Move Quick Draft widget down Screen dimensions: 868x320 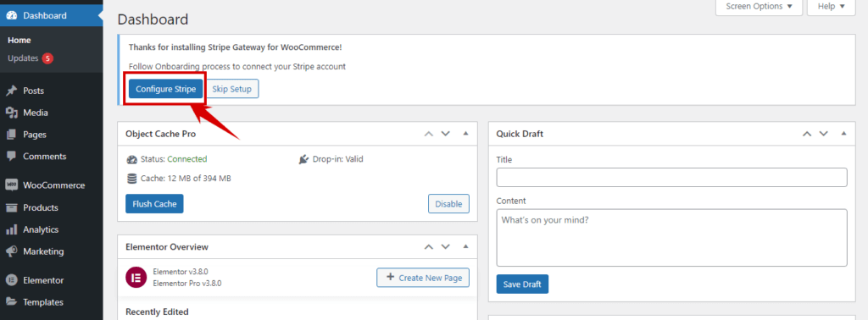(x=823, y=134)
